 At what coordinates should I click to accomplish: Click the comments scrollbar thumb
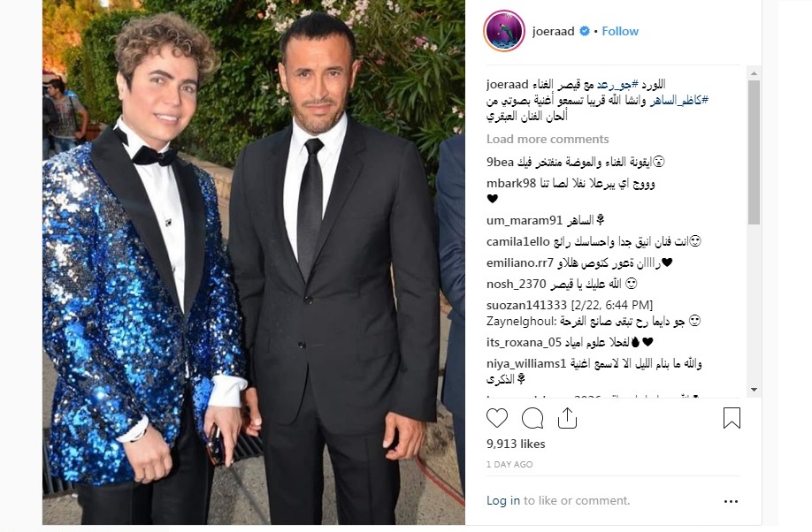[754, 152]
